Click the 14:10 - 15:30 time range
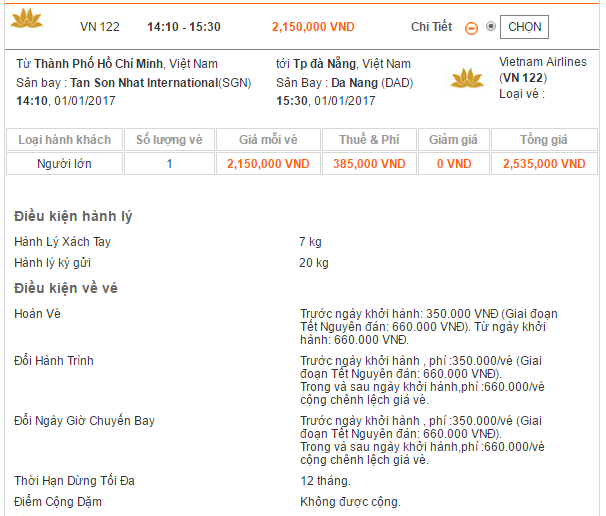Viewport: 606px width, 516px height. click(x=184, y=27)
